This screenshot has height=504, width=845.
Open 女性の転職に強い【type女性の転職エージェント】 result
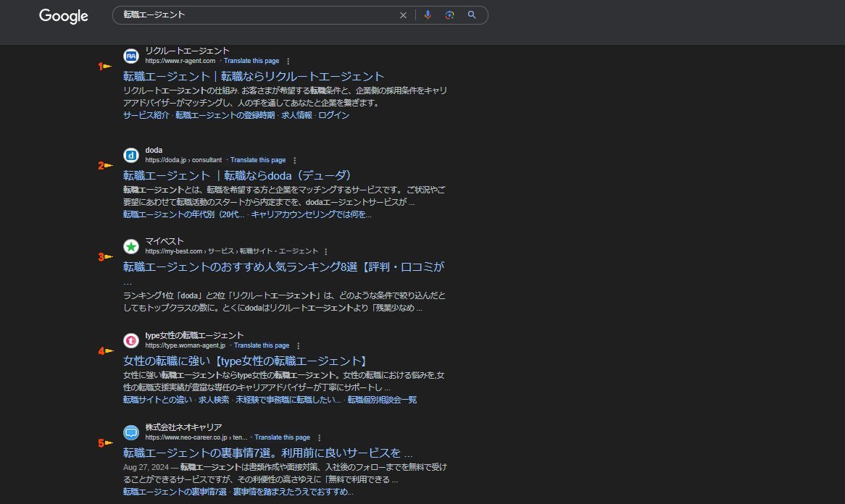[x=245, y=361]
